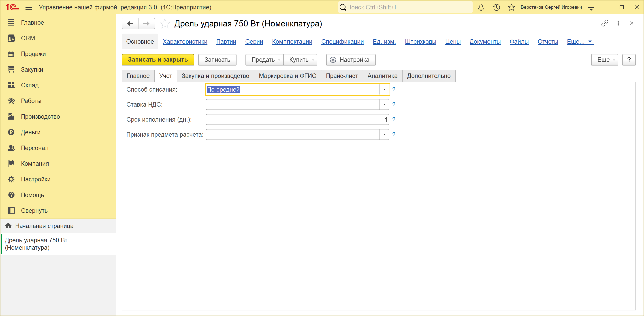644x316 pixels.
Task: Open the Настройка button
Action: (351, 60)
